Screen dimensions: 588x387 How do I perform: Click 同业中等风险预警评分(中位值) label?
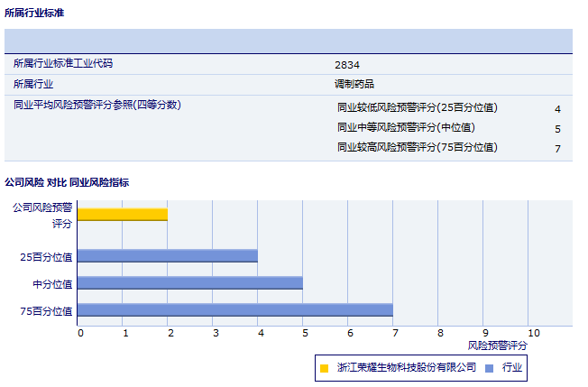point(406,128)
